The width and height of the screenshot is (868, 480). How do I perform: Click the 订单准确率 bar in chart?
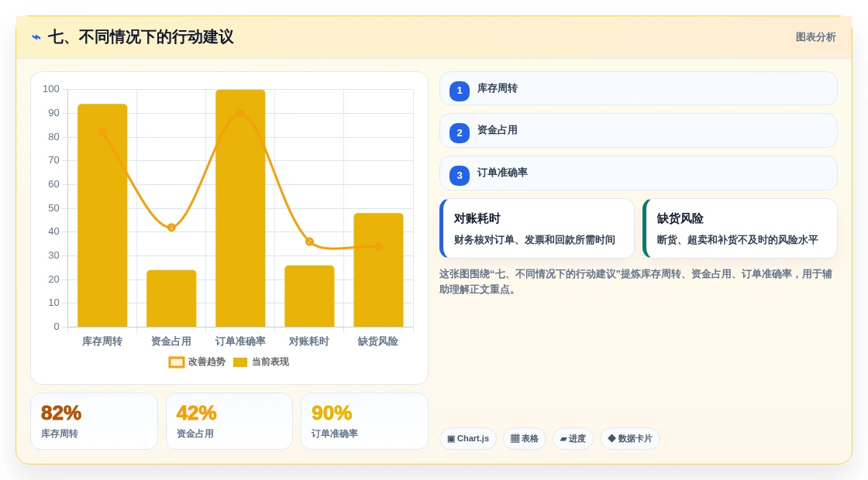[240, 208]
